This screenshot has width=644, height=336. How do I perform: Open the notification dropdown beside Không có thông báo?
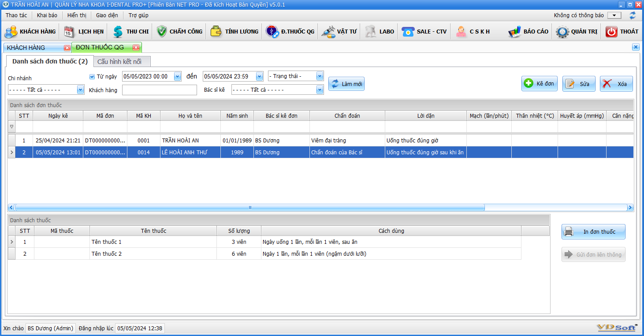pos(614,15)
